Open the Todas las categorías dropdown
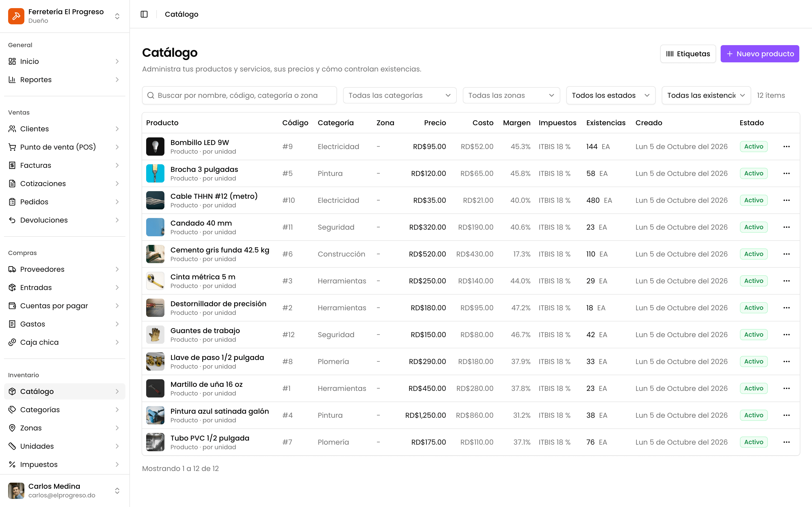Screen dimensions: 812x507 pos(400,95)
